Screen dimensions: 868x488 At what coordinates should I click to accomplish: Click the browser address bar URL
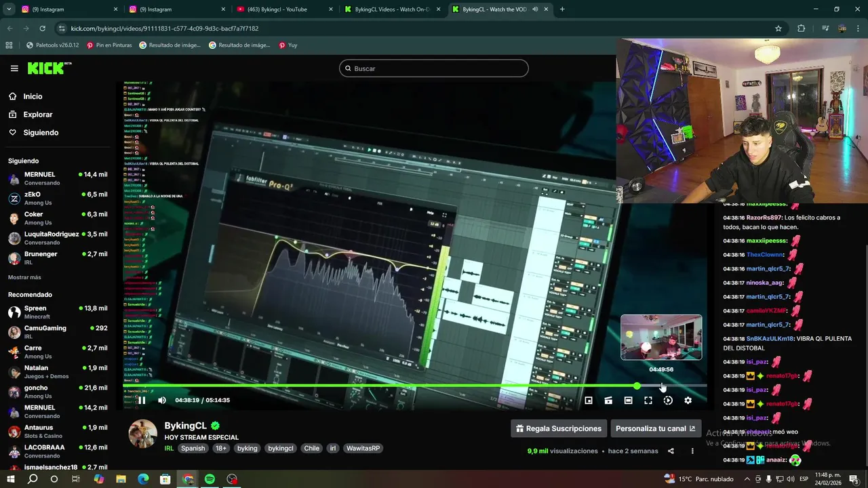(x=165, y=28)
